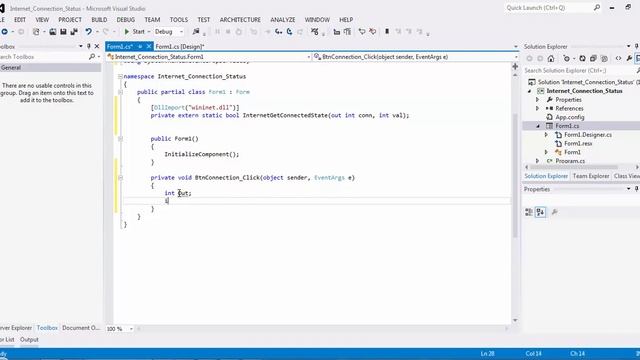
Task: Close the Form1.cs tab
Action: (x=149, y=47)
